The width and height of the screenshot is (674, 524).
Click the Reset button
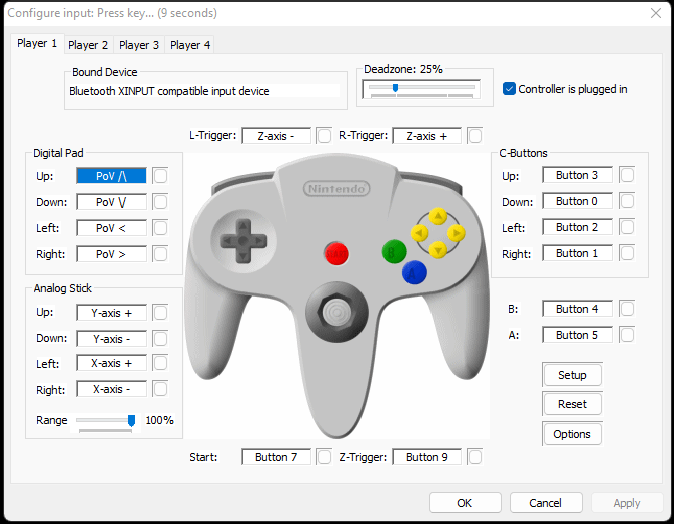pyautogui.click(x=572, y=404)
